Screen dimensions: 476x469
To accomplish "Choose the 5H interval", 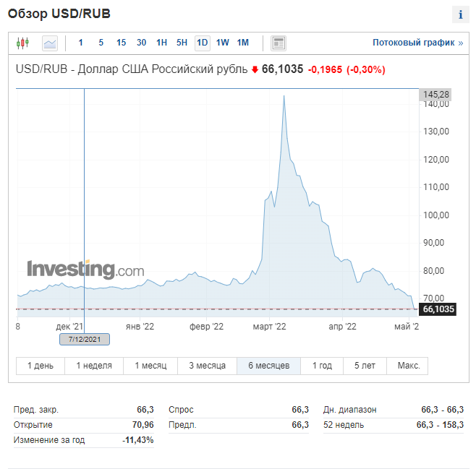I will pyautogui.click(x=182, y=43).
